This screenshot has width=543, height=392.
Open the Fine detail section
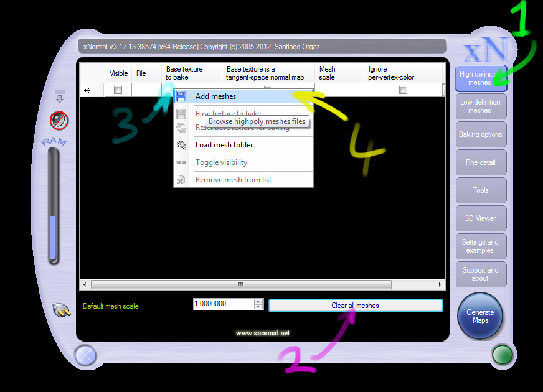481,162
